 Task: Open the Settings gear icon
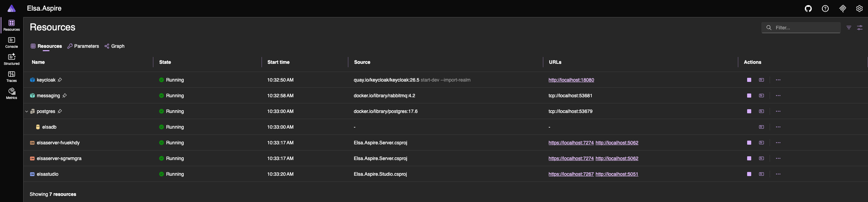(859, 9)
